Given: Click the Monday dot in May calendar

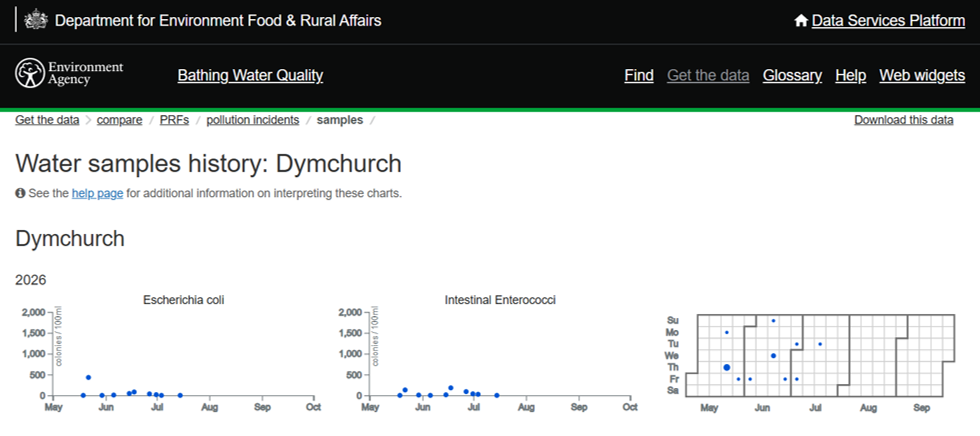Looking at the screenshot, I should pos(726,332).
